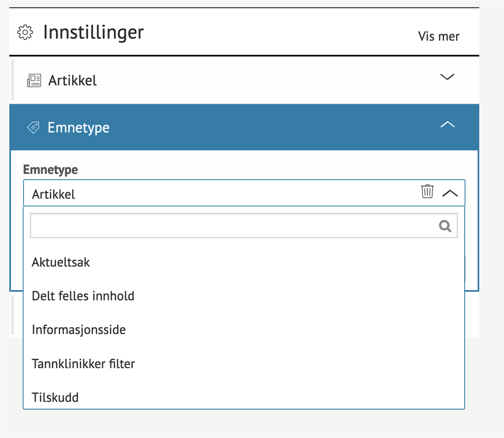Screen dimensions: 504x438
Task: Click the magnifying glass in the search field
Action: pos(445,226)
